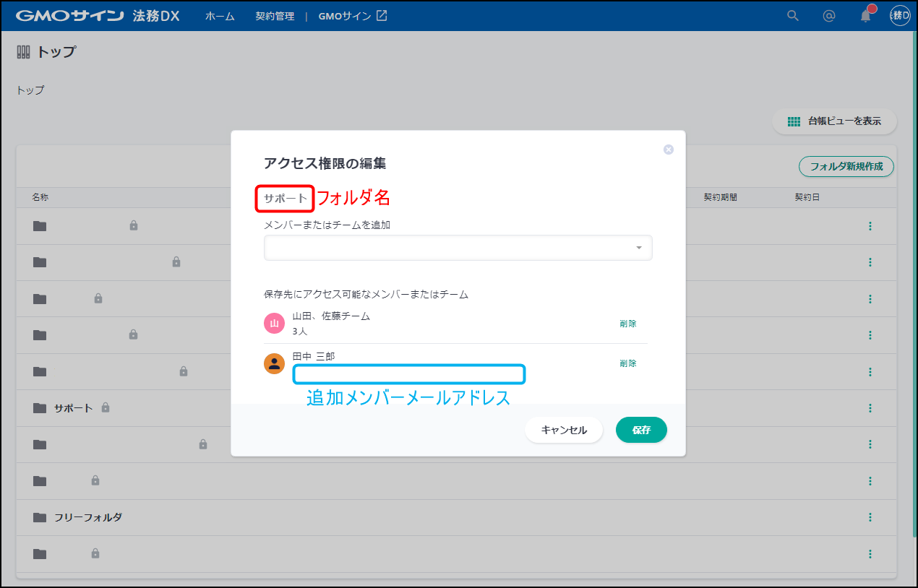Select 契約管理 from the navigation bar
Screen dimensions: 918x588
[x=275, y=15]
